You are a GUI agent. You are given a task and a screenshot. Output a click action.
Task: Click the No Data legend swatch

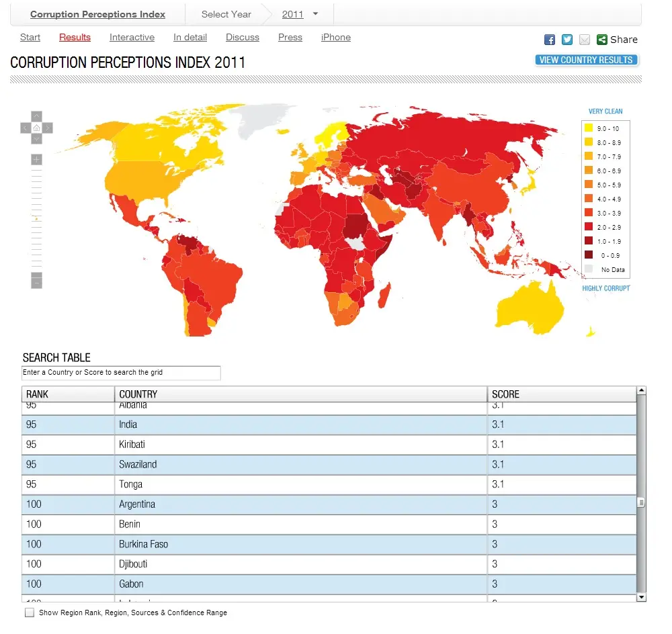pyautogui.click(x=589, y=269)
